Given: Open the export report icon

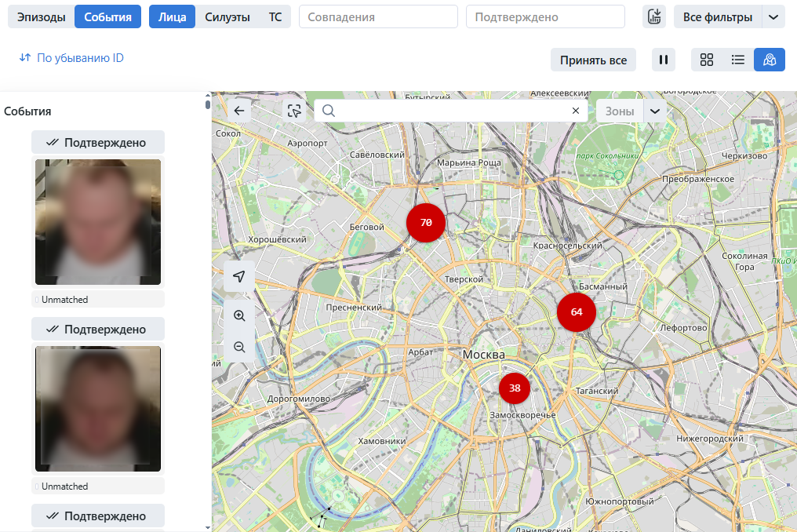Looking at the screenshot, I should coord(654,16).
